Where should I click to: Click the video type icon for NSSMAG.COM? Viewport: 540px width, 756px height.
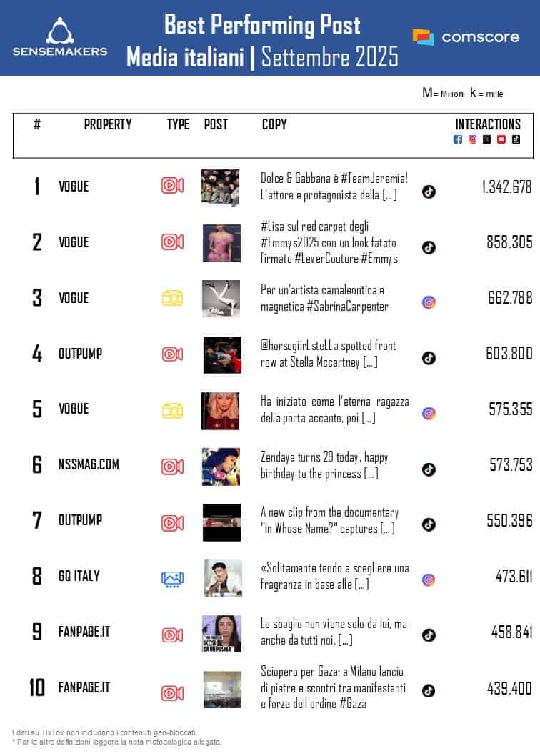click(x=172, y=467)
